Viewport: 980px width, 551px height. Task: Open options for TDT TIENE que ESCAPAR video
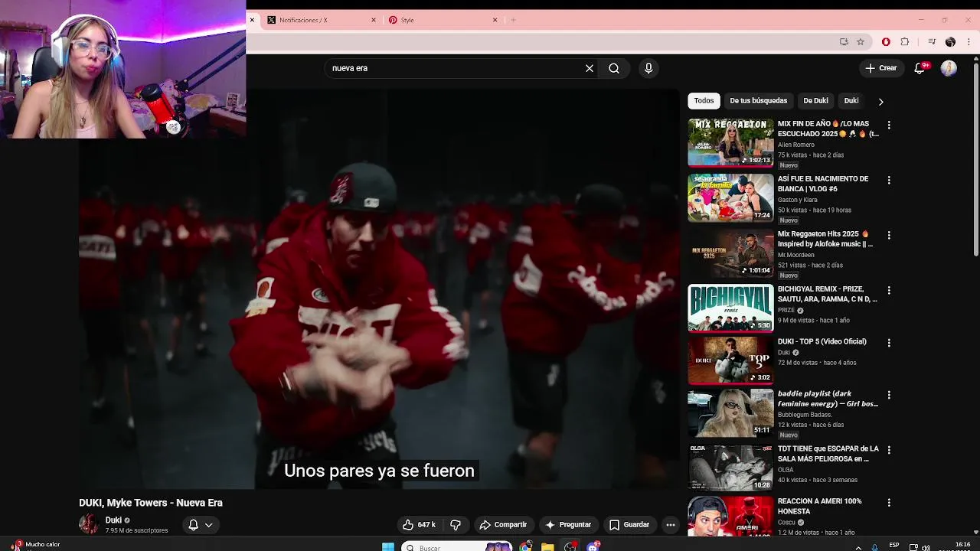[x=889, y=450]
